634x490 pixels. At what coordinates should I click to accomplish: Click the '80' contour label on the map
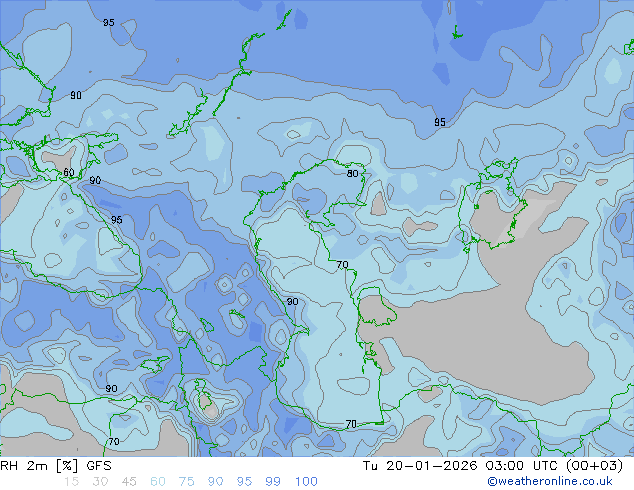pyautogui.click(x=353, y=173)
